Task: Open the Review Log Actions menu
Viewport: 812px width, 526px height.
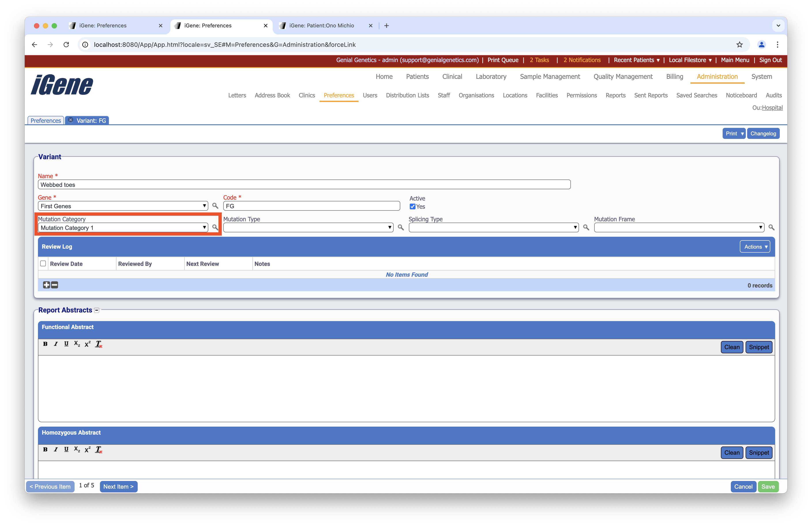Action: (754, 247)
